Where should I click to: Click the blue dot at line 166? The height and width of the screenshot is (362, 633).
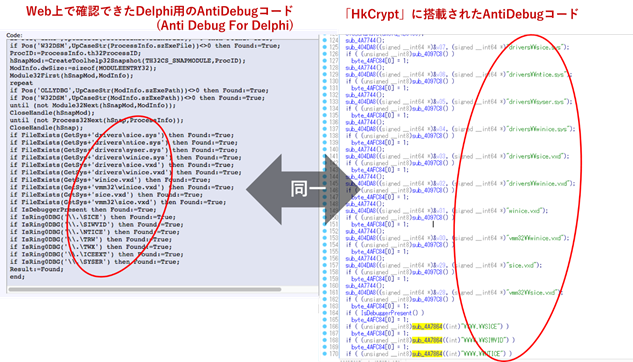[x=325, y=326]
